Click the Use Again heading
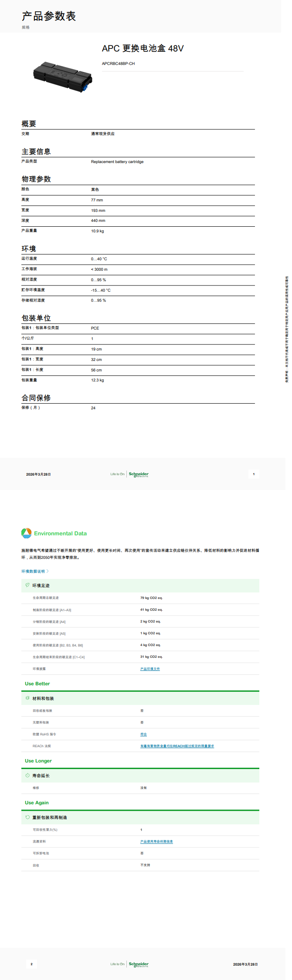292x980 pixels. (37, 803)
